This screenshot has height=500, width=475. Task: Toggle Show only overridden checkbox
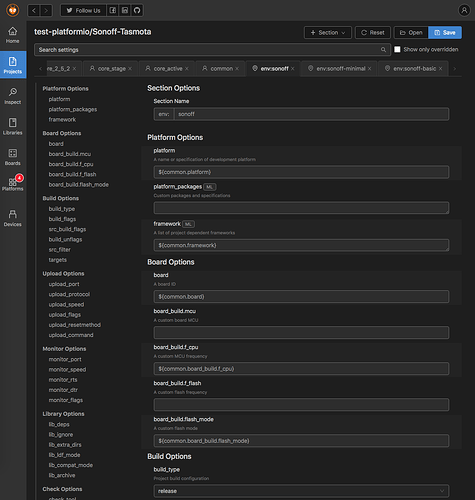pyautogui.click(x=397, y=49)
